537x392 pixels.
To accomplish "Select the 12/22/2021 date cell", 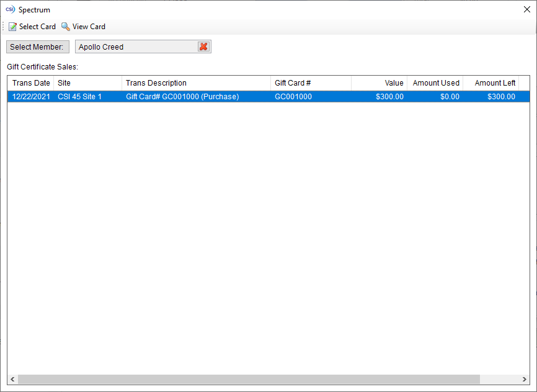I will click(x=31, y=97).
